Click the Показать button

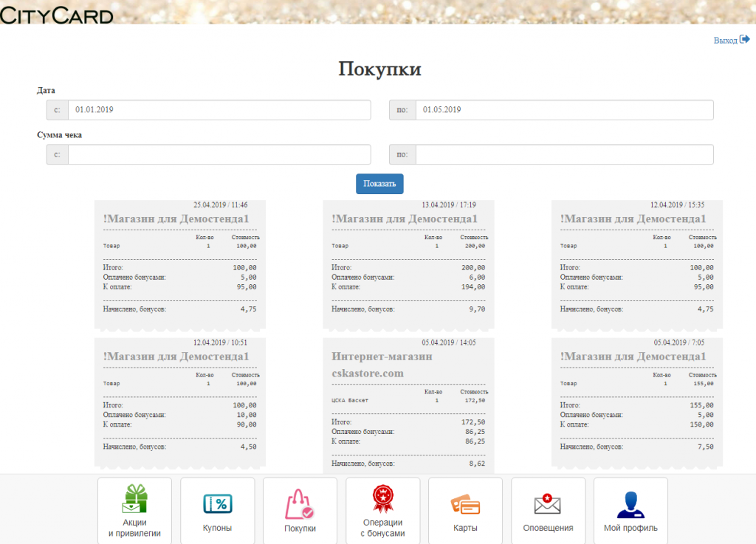coord(379,184)
